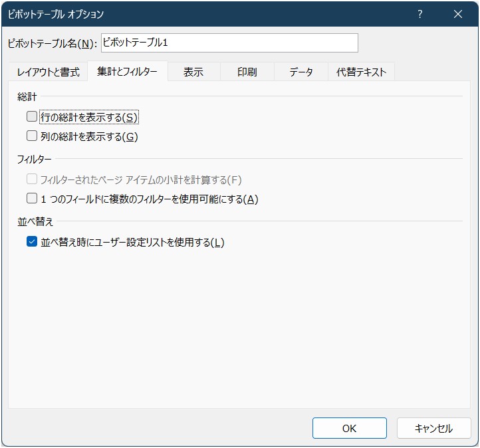Image resolution: width=480 pixels, height=448 pixels.
Task: Click the ピボットテーブル名(N) label
Action: pos(52,43)
